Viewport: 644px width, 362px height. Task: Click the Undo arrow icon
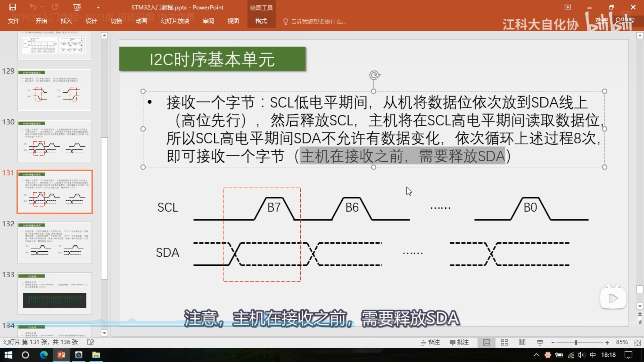click(x=33, y=7)
